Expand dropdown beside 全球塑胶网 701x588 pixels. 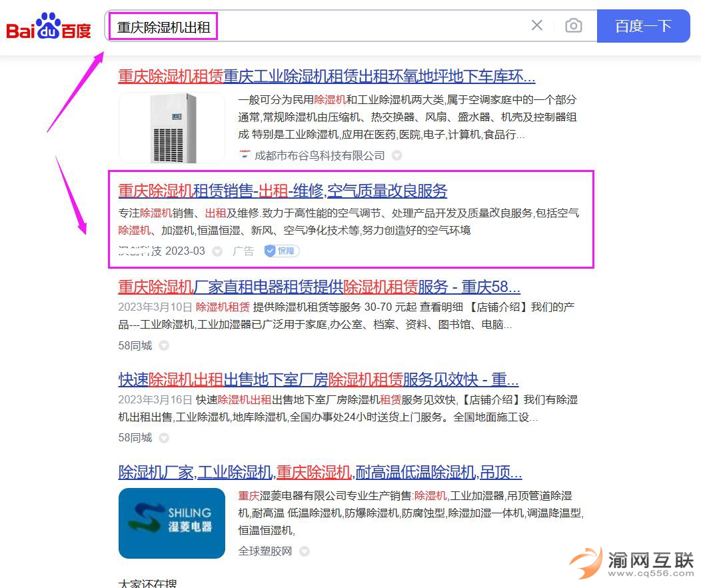(305, 551)
